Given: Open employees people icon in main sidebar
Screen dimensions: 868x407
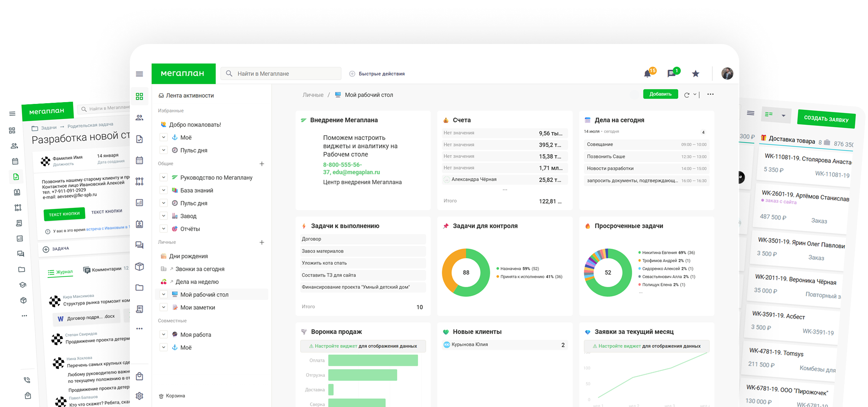Looking at the screenshot, I should point(140,118).
